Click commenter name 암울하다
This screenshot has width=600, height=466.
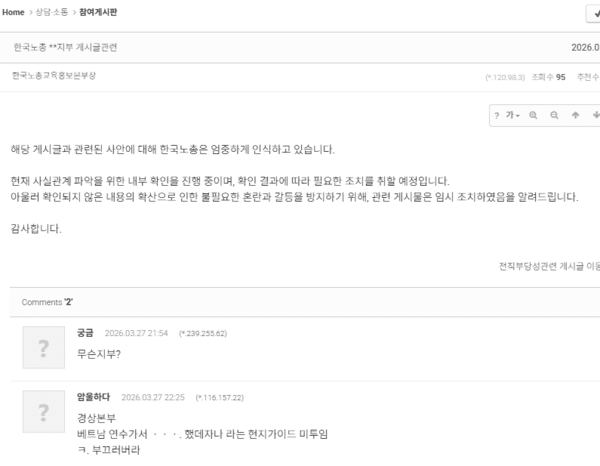pyautogui.click(x=93, y=397)
